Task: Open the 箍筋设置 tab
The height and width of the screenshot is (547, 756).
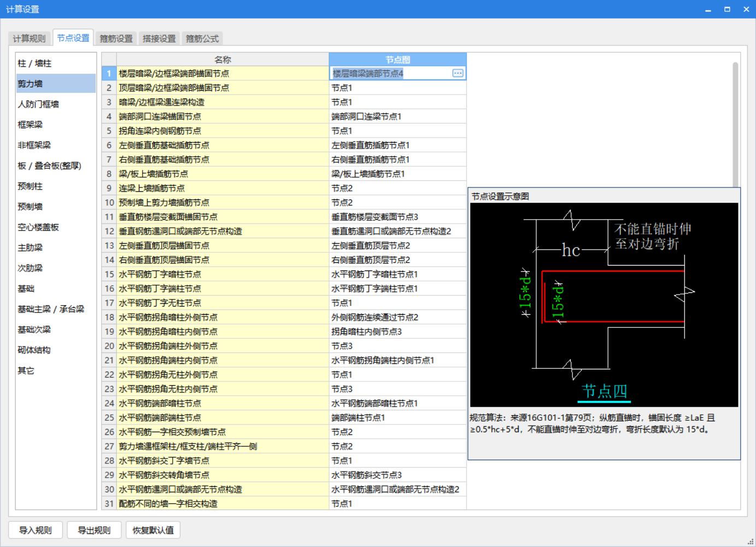Action: click(x=116, y=38)
